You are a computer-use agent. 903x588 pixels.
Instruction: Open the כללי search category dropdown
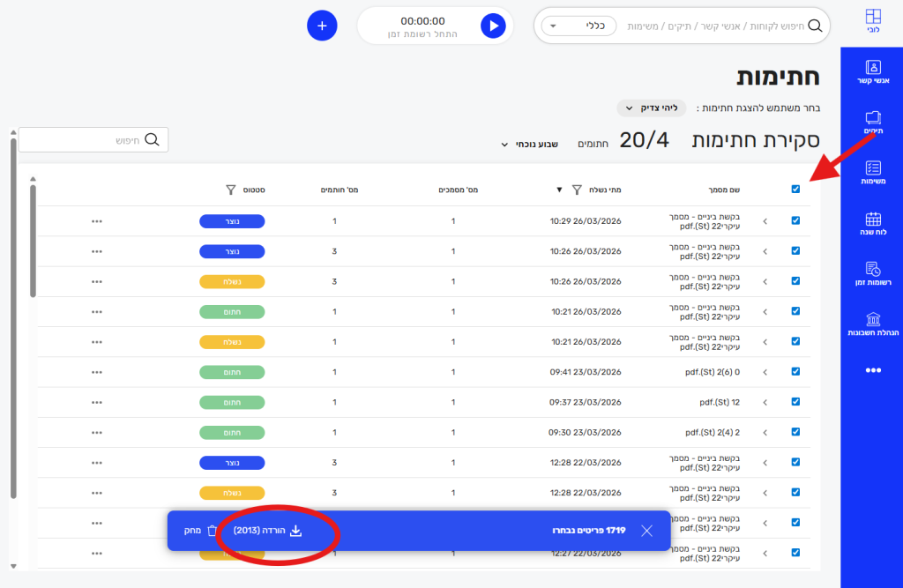[x=578, y=26]
